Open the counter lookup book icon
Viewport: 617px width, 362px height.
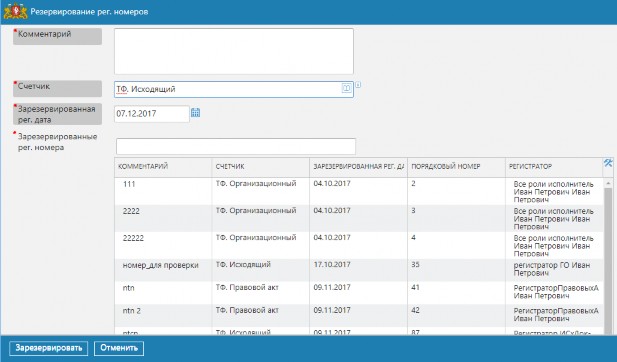click(346, 88)
